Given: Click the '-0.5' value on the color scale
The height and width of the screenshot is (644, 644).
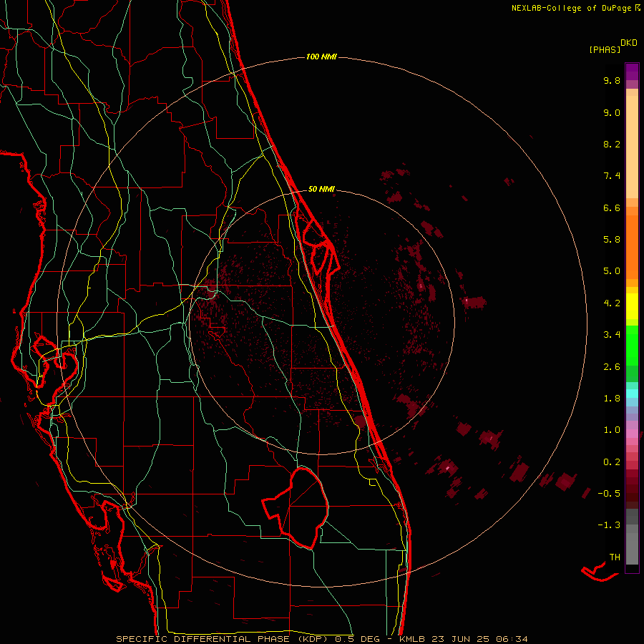Looking at the screenshot, I should tap(609, 494).
